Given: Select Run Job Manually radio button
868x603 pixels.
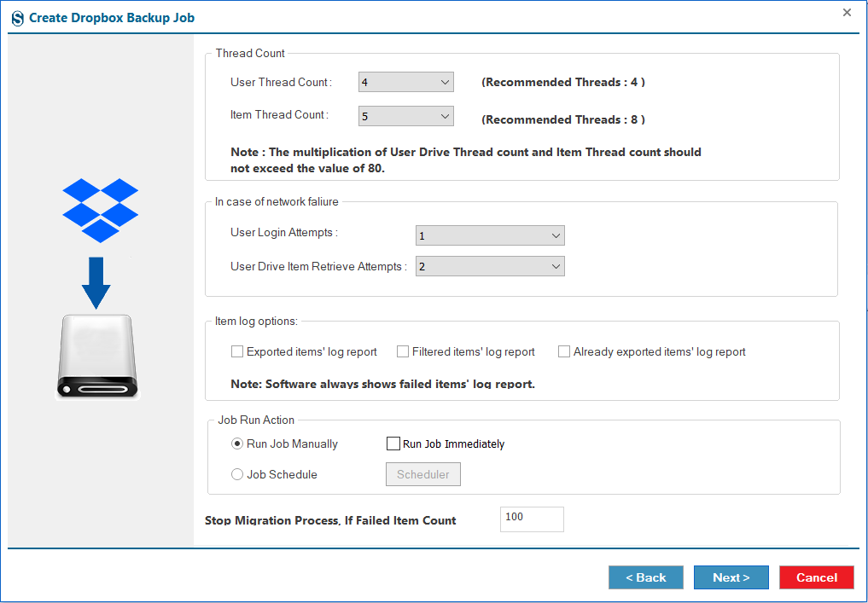Looking at the screenshot, I should pos(237,444).
